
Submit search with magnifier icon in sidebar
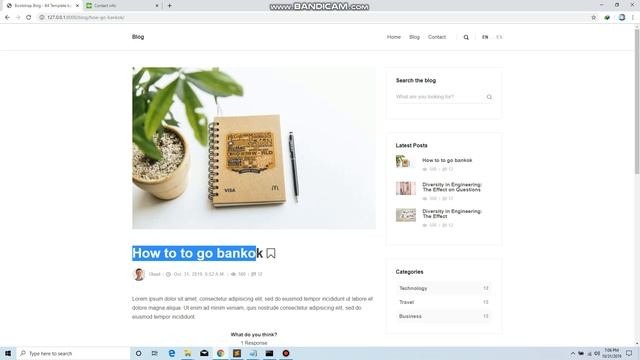pos(489,97)
